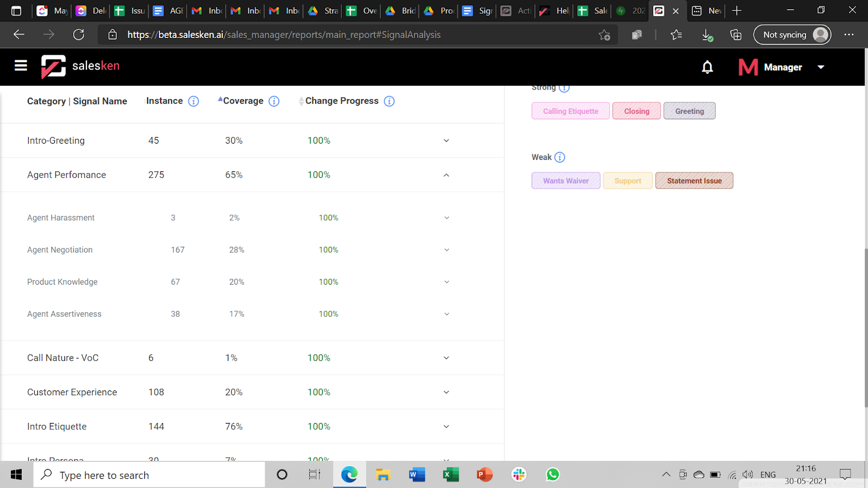Click the 275 instance value

pyautogui.click(x=156, y=175)
